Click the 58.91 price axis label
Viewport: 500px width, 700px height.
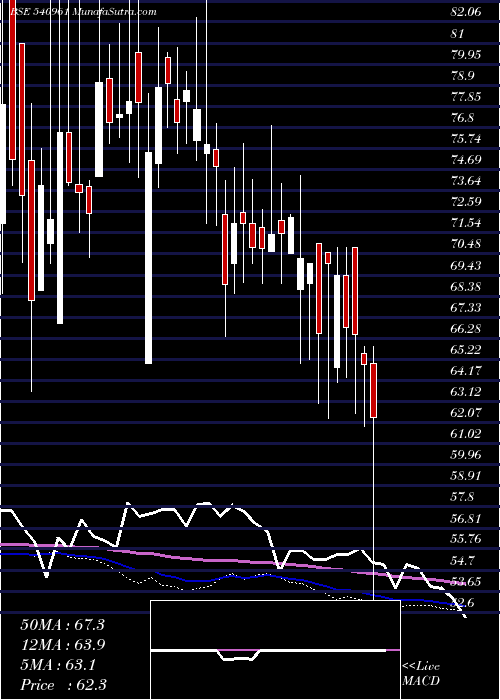pyautogui.click(x=466, y=475)
